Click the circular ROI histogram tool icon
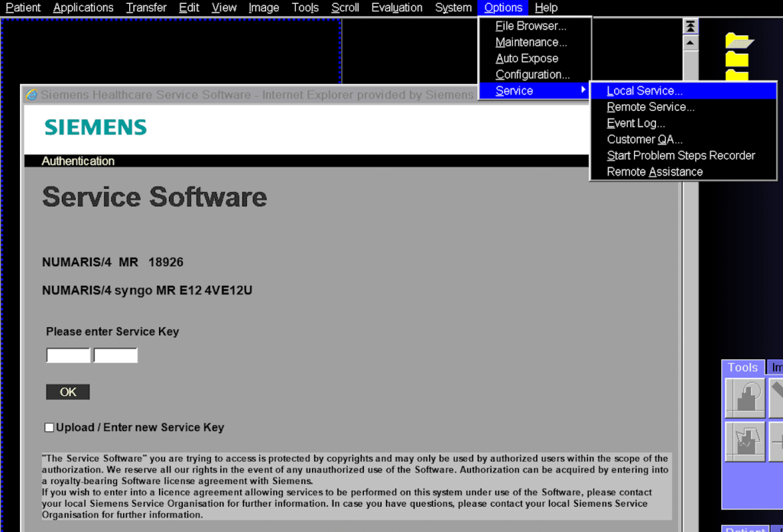The image size is (783, 532). (x=745, y=398)
